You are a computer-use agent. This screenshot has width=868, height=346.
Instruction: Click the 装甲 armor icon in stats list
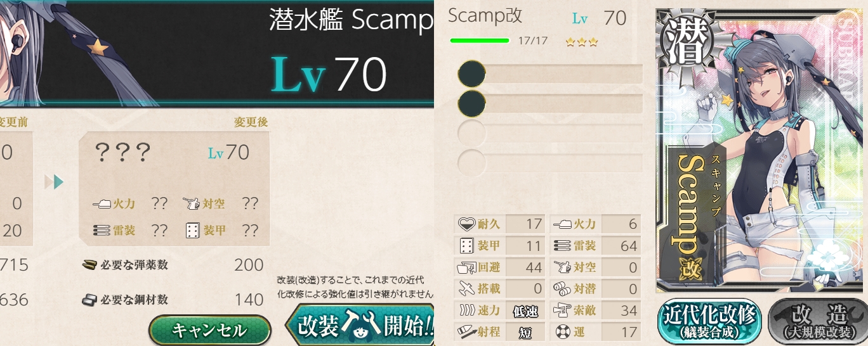coord(466,245)
